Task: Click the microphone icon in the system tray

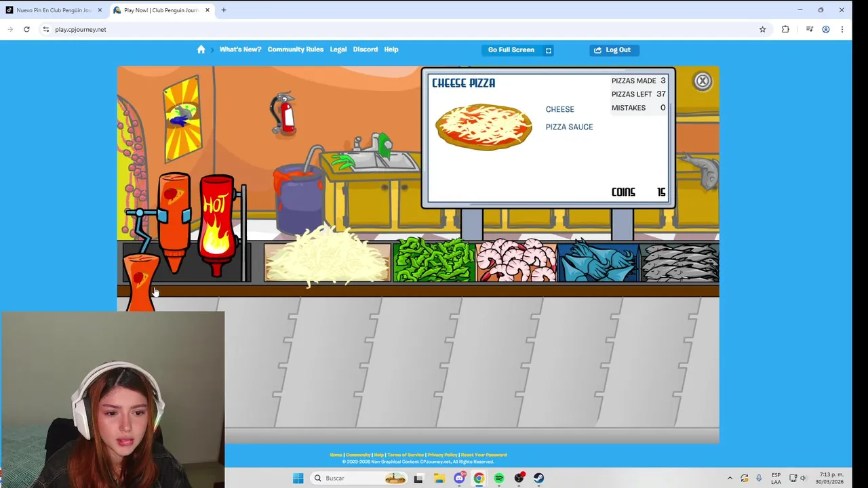Action: [x=759, y=478]
